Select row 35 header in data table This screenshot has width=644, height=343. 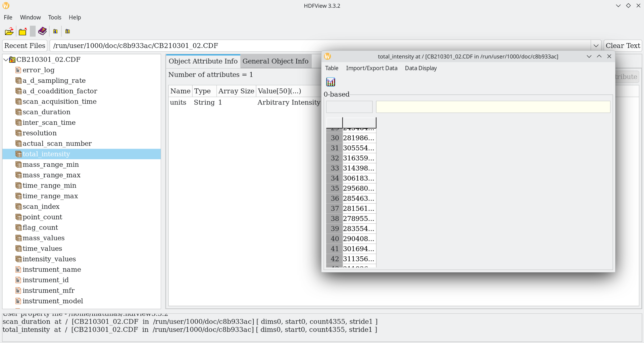(334, 188)
